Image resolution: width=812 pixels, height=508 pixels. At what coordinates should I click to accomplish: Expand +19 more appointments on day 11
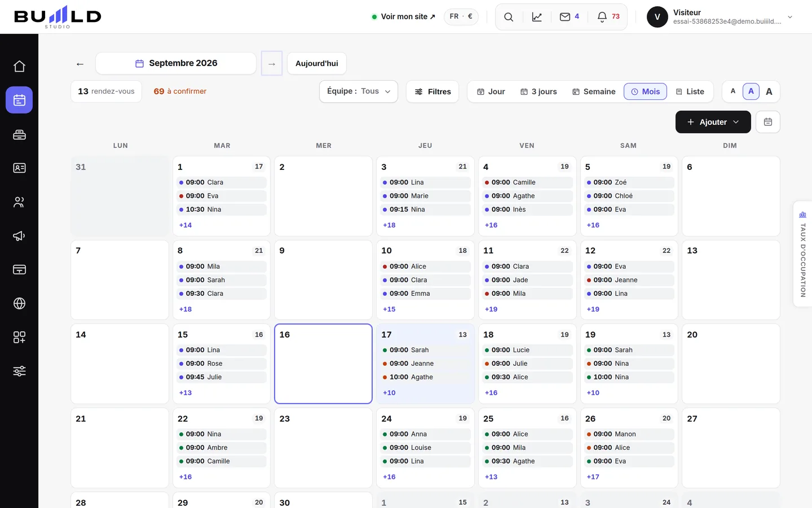click(491, 309)
